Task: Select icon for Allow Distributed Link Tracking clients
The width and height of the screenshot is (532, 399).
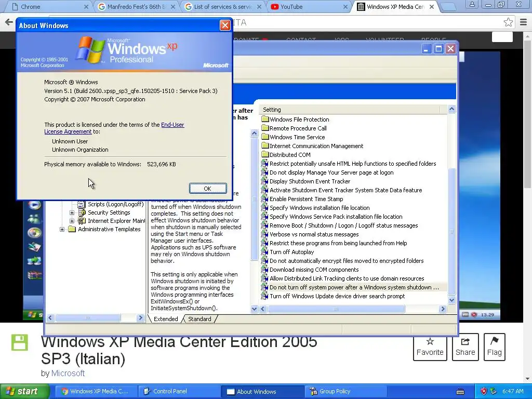Action: click(264, 278)
